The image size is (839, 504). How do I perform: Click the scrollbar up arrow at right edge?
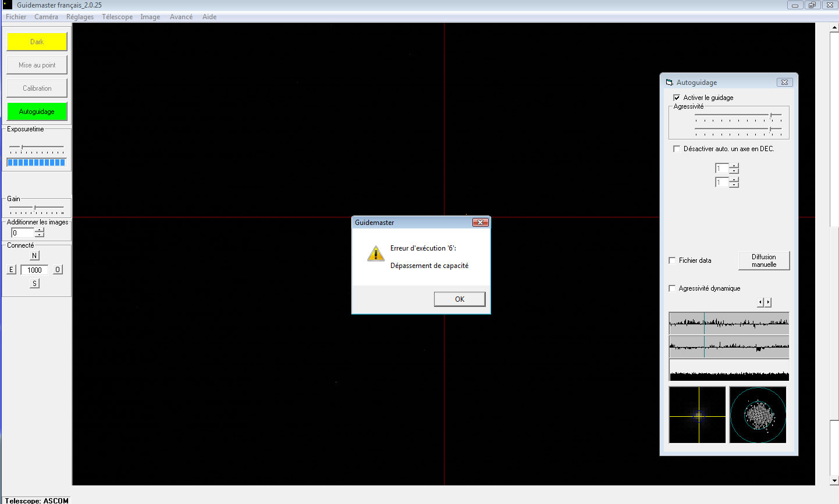point(834,28)
